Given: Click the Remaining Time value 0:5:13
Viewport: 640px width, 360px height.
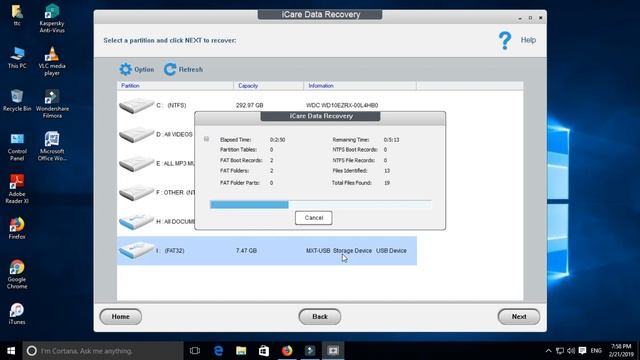Looking at the screenshot, I should pos(391,140).
